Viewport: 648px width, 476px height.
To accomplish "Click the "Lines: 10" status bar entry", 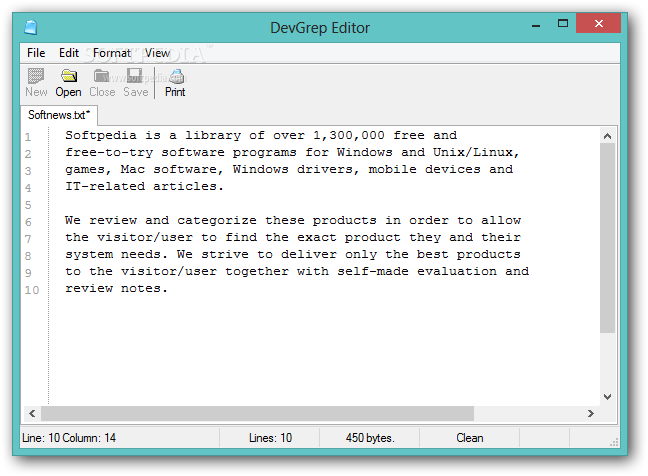I will point(270,438).
